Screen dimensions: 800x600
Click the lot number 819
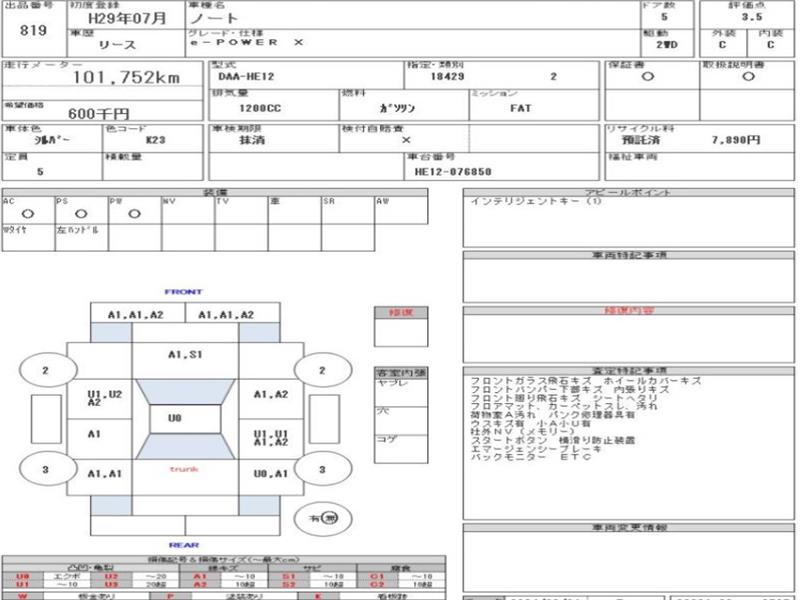33,31
